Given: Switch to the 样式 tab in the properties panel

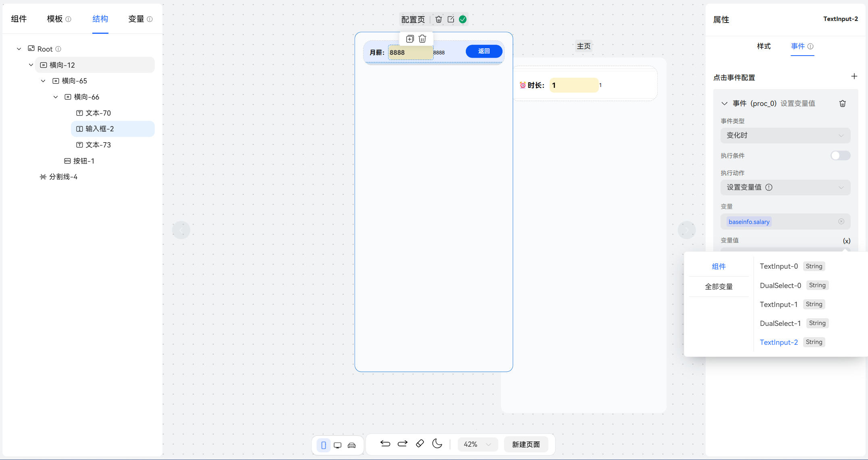Looking at the screenshot, I should 764,46.
